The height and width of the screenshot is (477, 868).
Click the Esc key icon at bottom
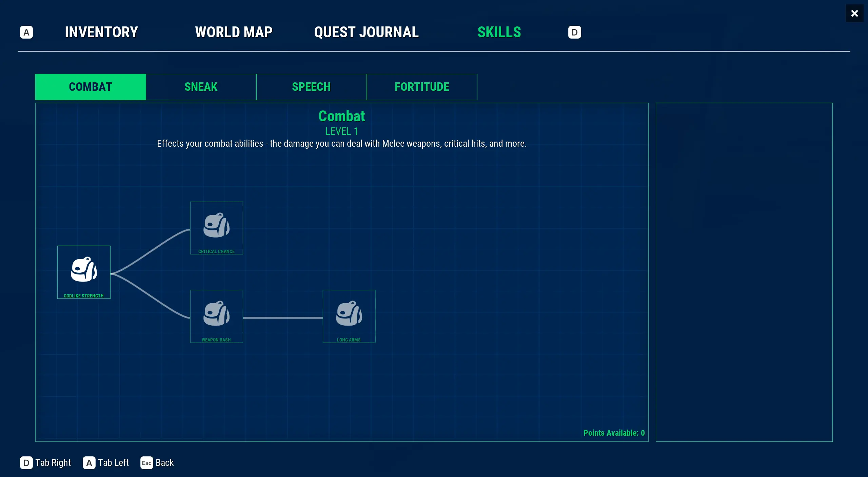(146, 463)
